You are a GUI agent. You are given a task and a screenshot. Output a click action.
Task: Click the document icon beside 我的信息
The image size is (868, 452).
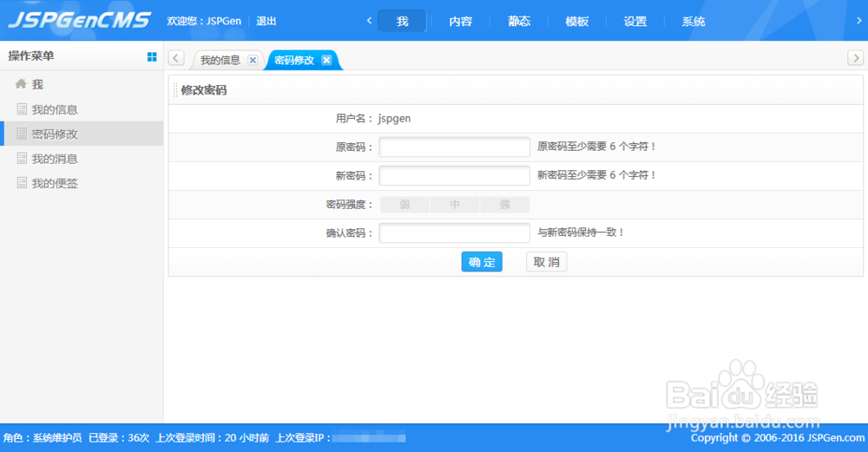coord(22,109)
